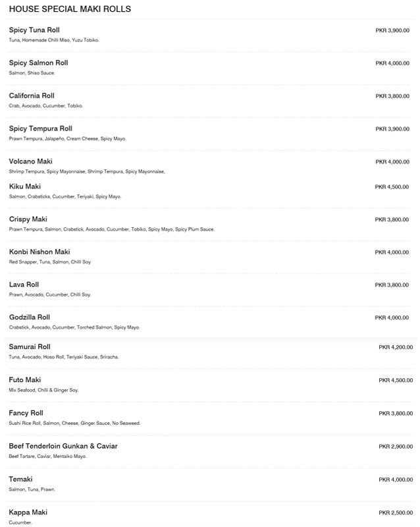Select the Temaki menu entry
This screenshot has height=527, width=420.
coord(20,479)
